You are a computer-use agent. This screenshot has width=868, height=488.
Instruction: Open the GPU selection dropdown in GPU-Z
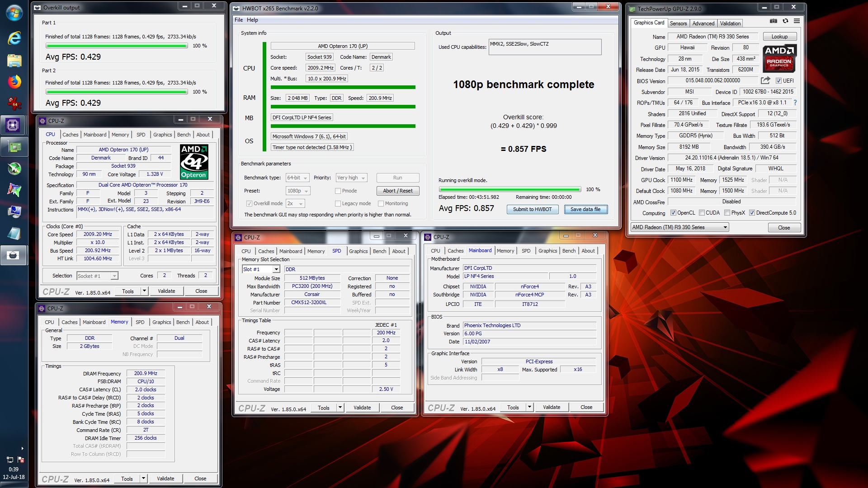(x=680, y=227)
